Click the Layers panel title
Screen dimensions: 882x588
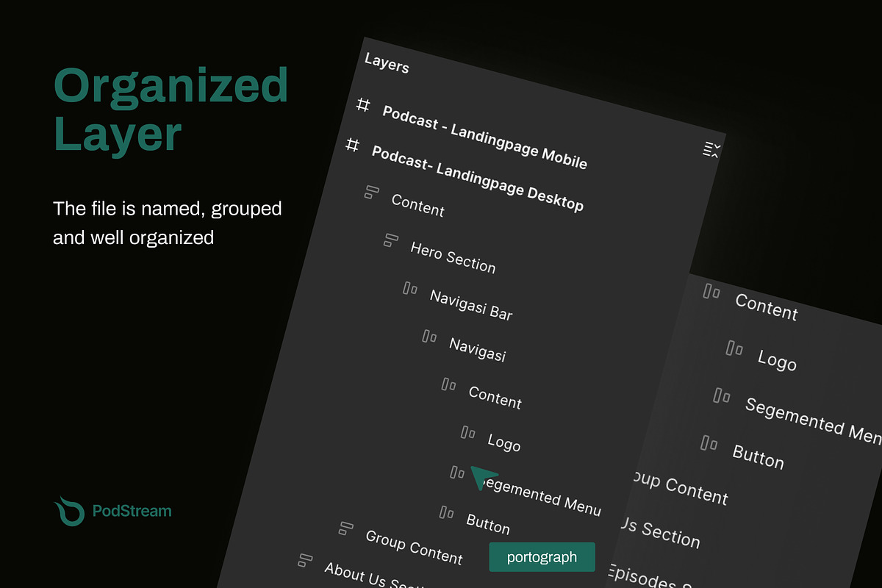coord(387,64)
